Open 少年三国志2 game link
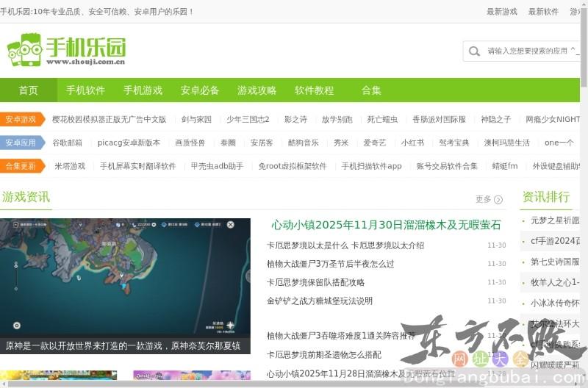The width and height of the screenshot is (588, 388). (248, 120)
